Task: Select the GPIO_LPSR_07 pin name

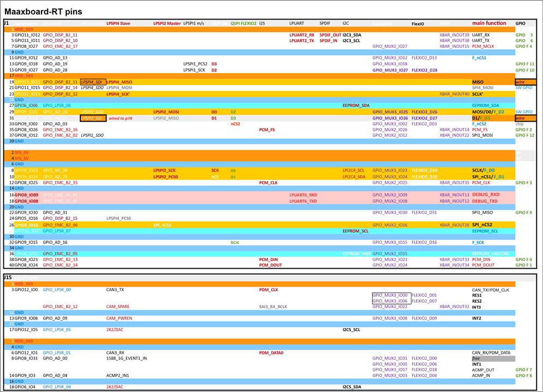Action: (x=57, y=231)
